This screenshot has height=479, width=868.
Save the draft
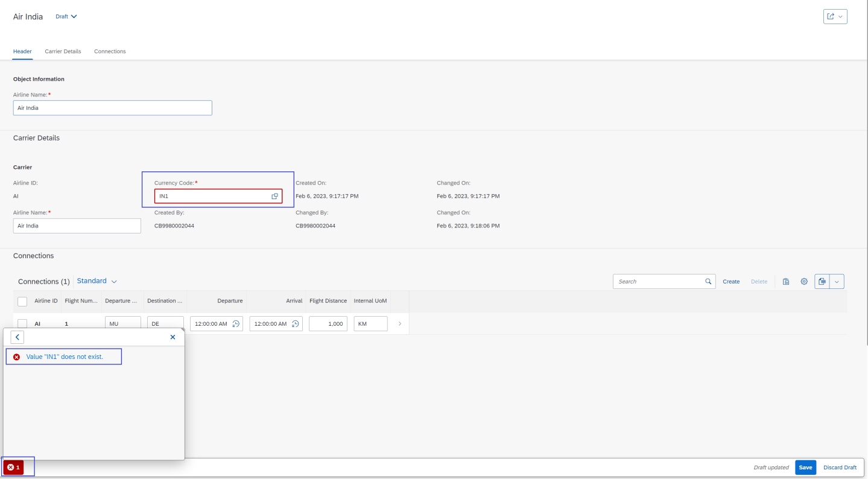[x=805, y=468]
